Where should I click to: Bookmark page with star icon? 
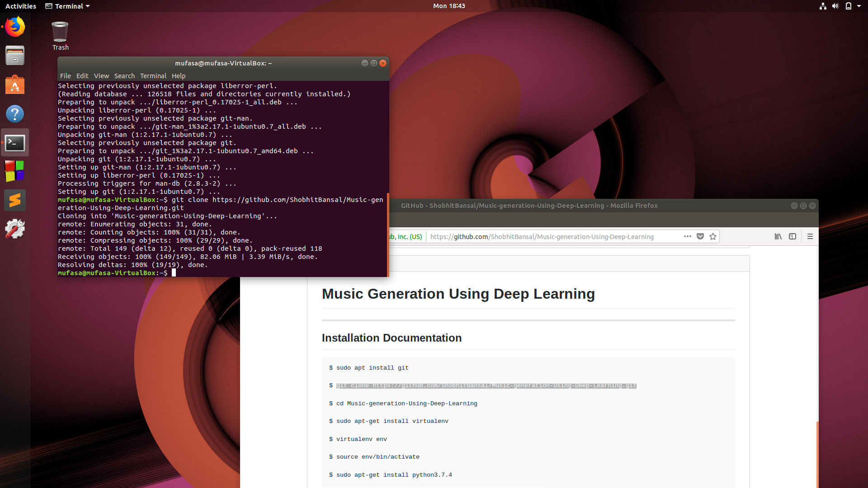tap(713, 236)
